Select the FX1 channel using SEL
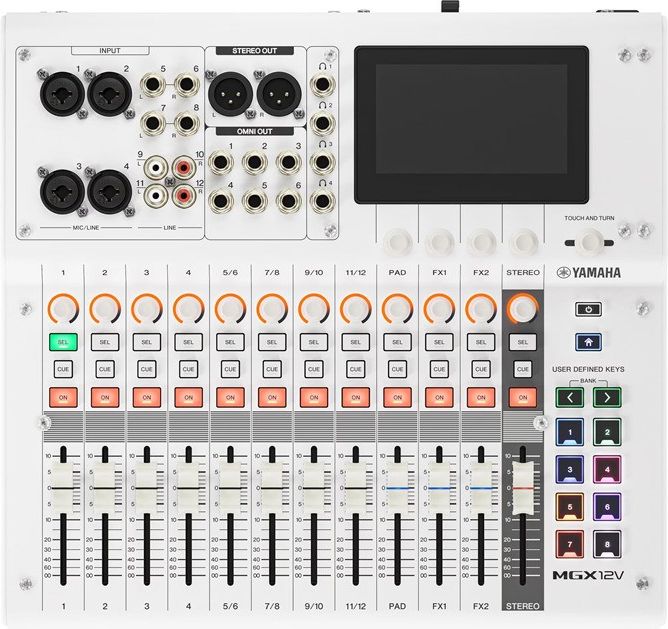This screenshot has width=668, height=629. [x=438, y=342]
